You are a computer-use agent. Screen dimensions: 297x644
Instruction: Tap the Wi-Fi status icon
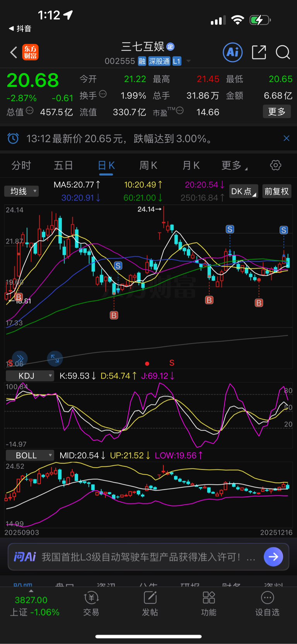[x=237, y=20]
